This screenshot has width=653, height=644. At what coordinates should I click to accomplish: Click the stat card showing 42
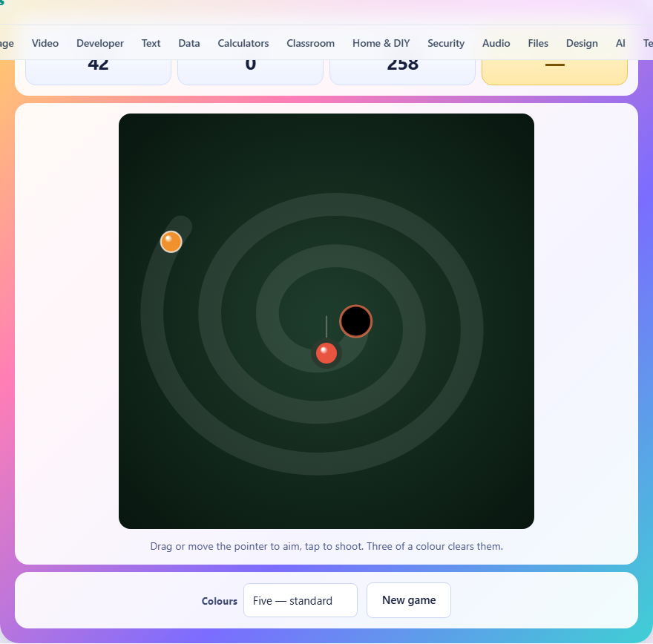pos(98,72)
